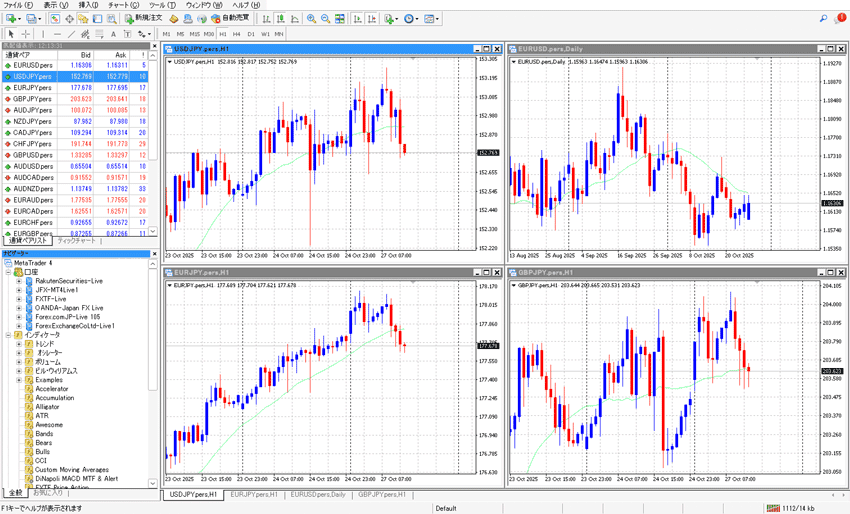Viewport: 850px width, 514px height.
Task: Click the Bid column header
Action: point(76,55)
